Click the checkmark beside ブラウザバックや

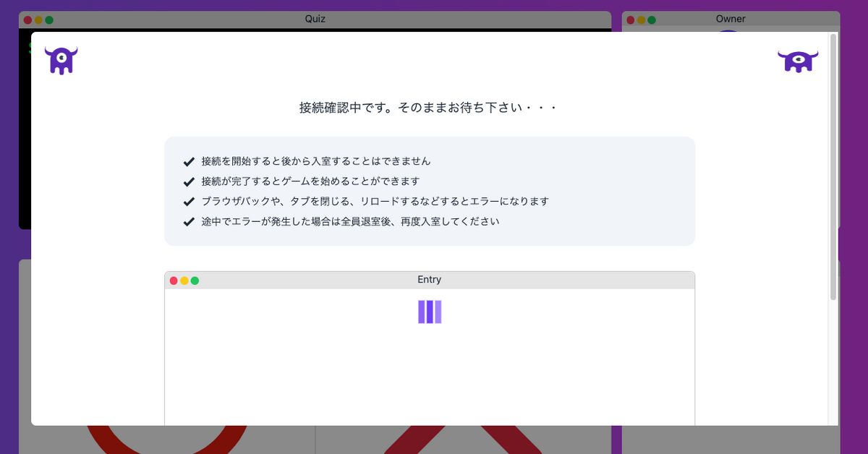pos(189,202)
